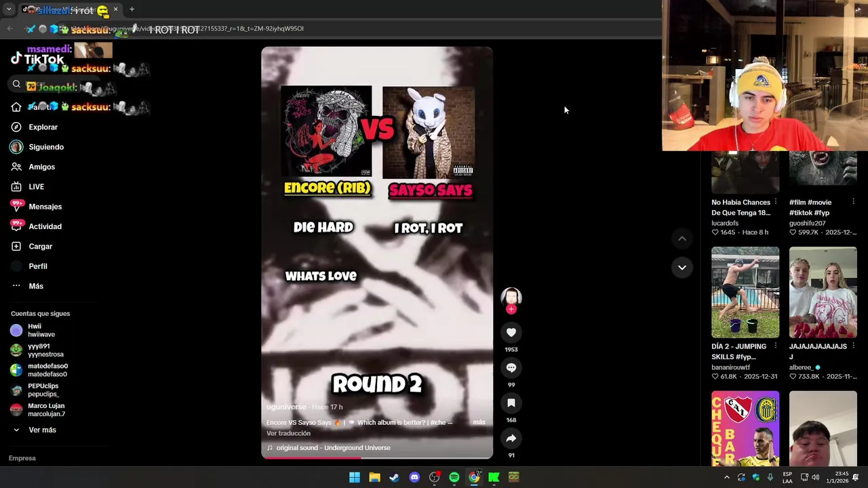Screen dimensions: 868x488
Task: Open the ESP LAA language switcher
Action: pyautogui.click(x=787, y=477)
